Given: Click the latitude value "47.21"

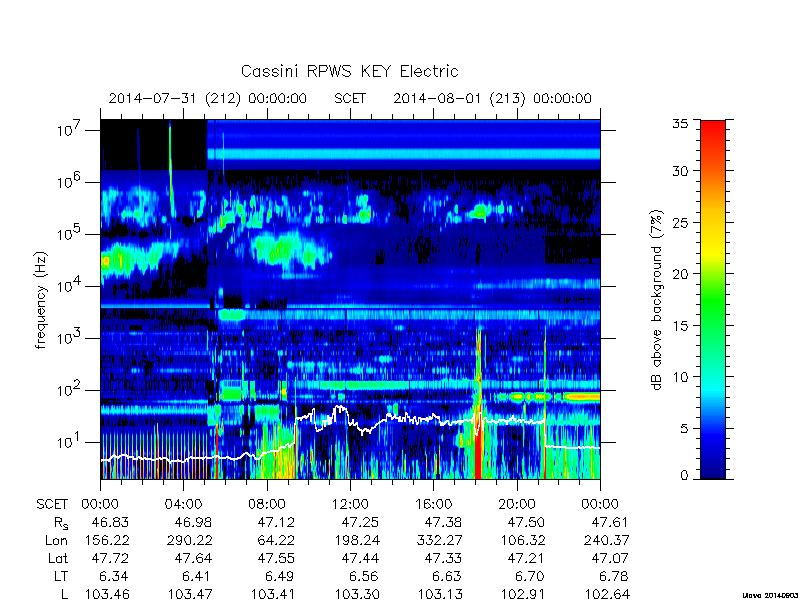Looking at the screenshot, I should click(526, 558).
